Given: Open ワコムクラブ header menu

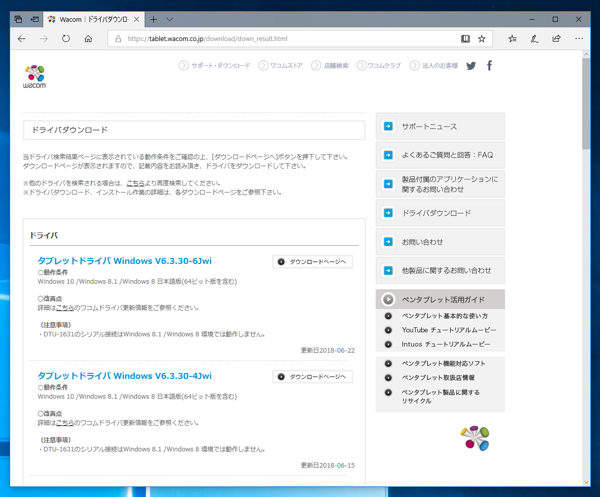Looking at the screenshot, I should (379, 66).
